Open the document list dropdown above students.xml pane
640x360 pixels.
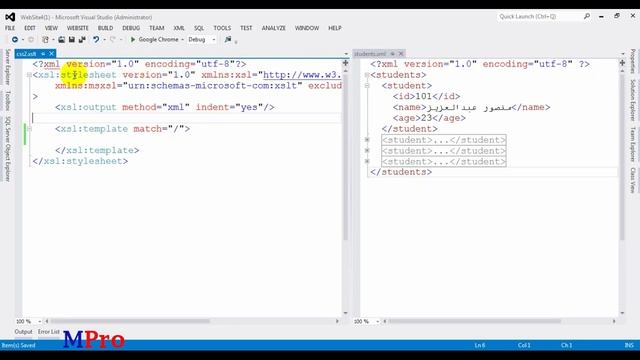623,54
